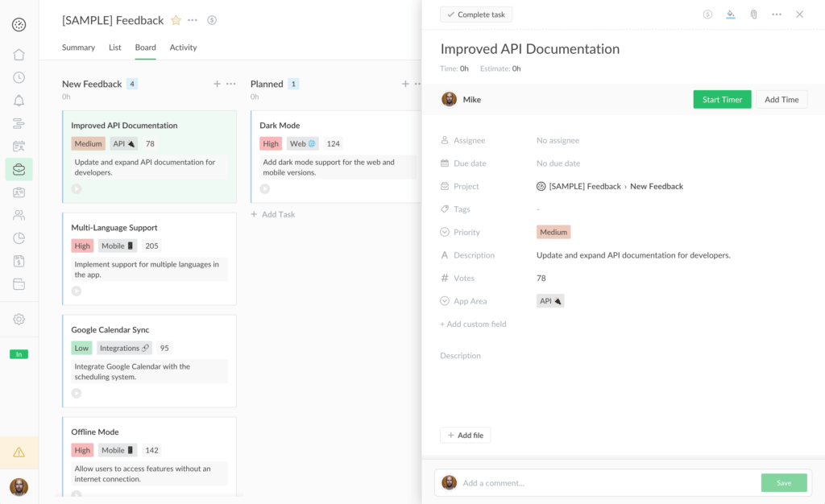
Task: Star the [SAMPLE] Feedback project
Action: 176,20
